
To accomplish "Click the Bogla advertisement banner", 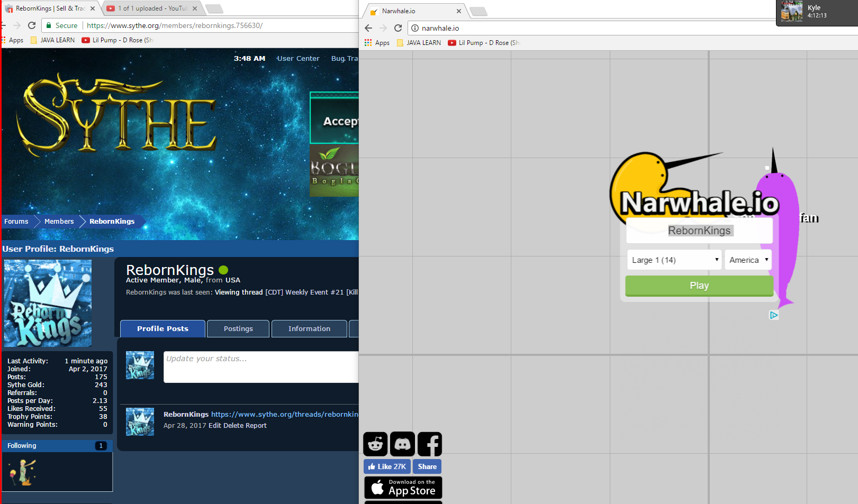I will coord(335,171).
